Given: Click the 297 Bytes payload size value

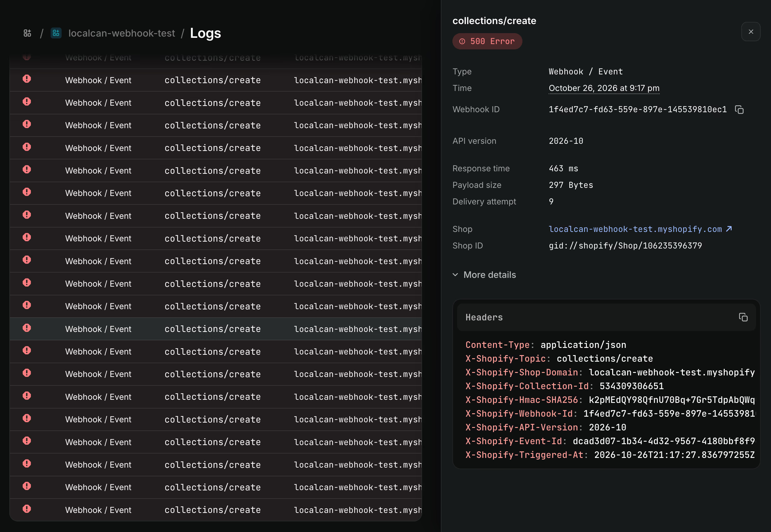Looking at the screenshot, I should 571,185.
